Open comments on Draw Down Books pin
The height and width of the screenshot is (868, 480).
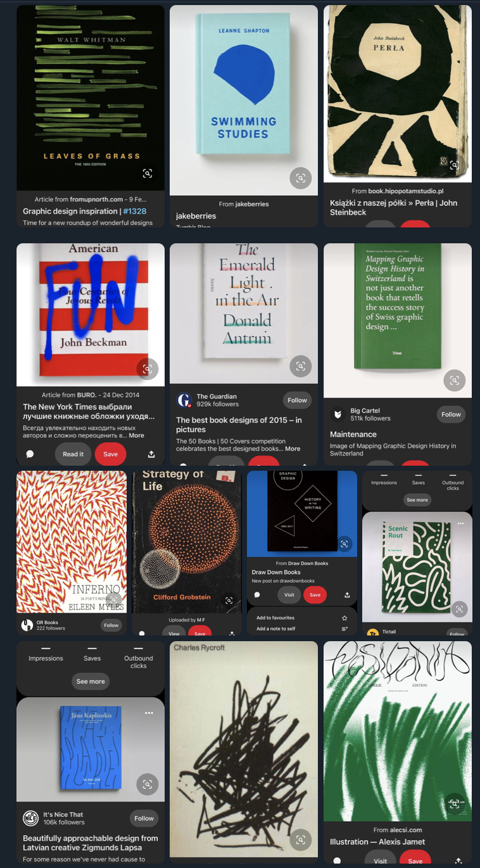tap(257, 595)
